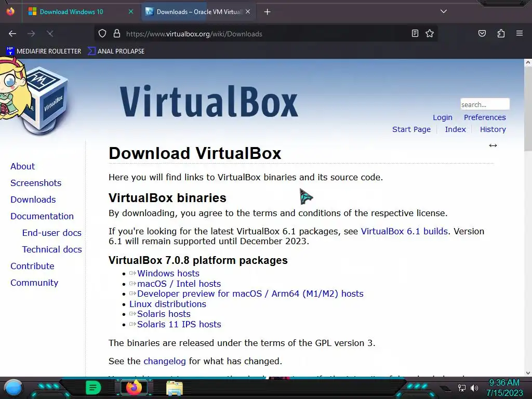Open a new tab with plus button
The image size is (532, 399).
[267, 12]
